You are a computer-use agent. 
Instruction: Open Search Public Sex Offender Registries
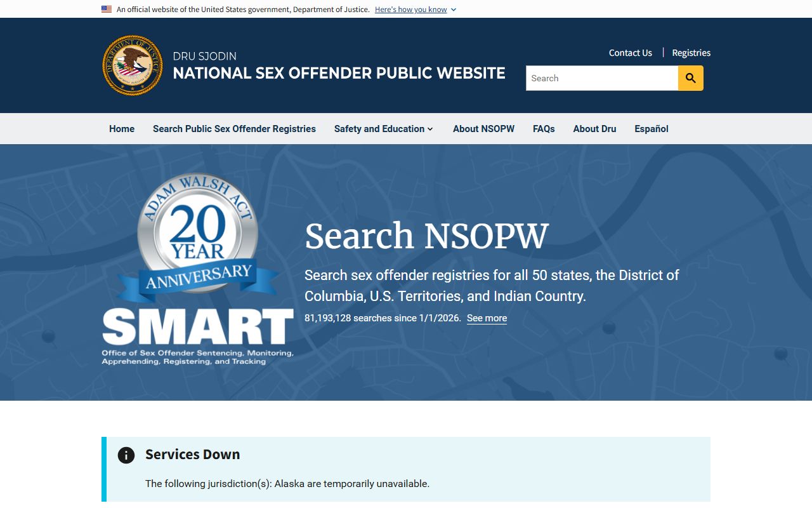tap(234, 129)
